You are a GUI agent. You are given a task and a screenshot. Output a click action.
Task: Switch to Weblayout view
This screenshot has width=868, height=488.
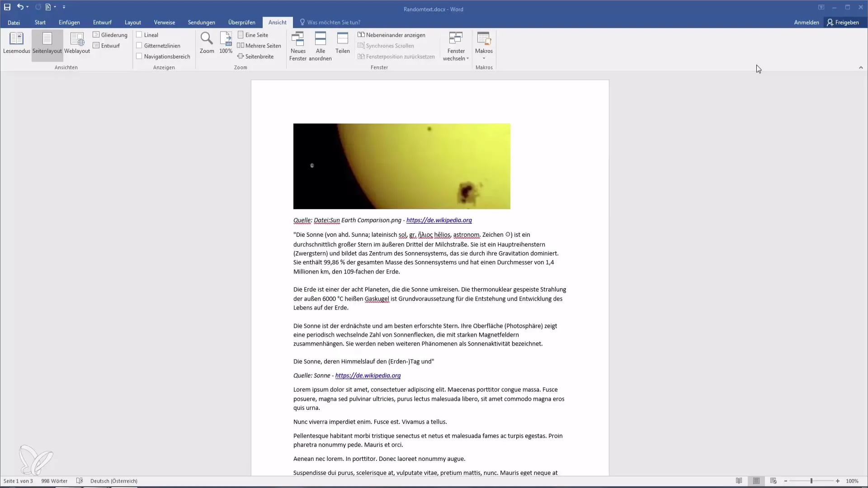point(77,43)
